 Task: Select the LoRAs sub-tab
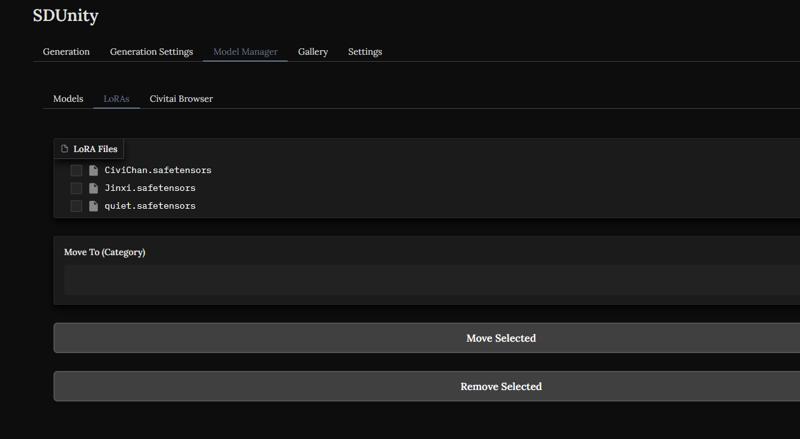(116, 99)
